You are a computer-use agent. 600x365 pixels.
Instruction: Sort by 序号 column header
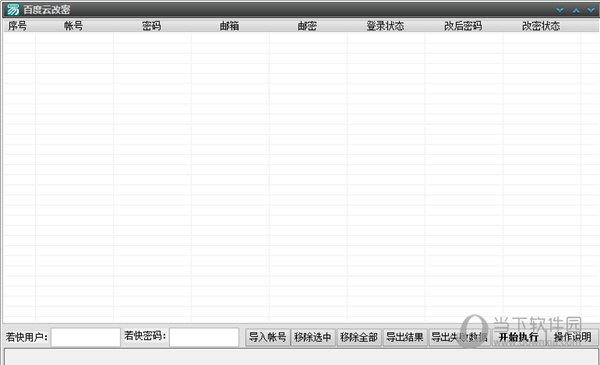pyautogui.click(x=19, y=26)
